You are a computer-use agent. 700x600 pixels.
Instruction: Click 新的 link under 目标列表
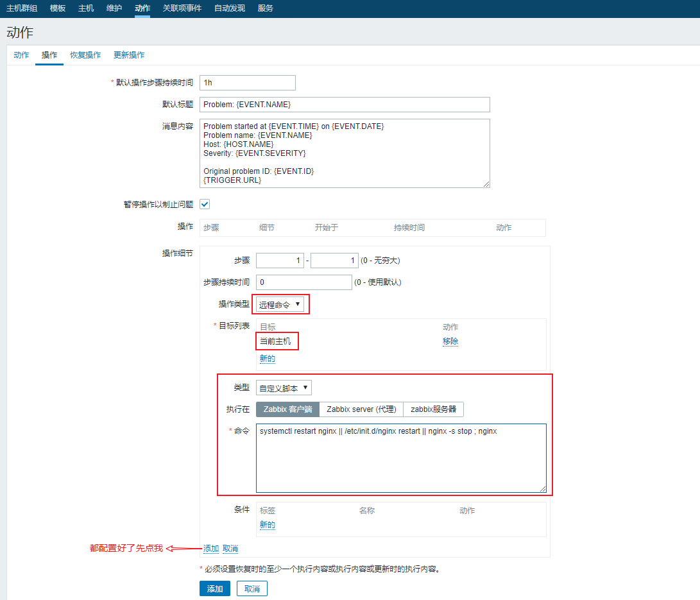tap(268, 359)
